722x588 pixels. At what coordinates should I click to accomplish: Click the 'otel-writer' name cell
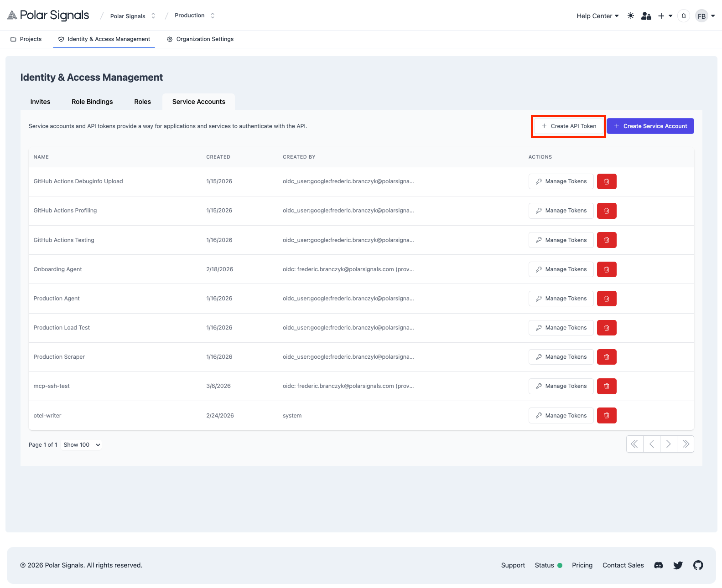tap(47, 416)
